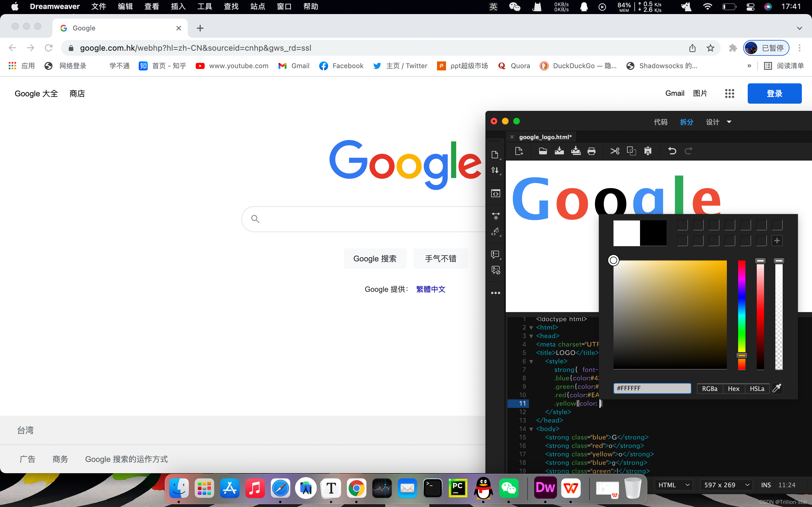The image size is (812, 507).
Task: Click the eyedropper tool in color picker
Action: (x=777, y=388)
